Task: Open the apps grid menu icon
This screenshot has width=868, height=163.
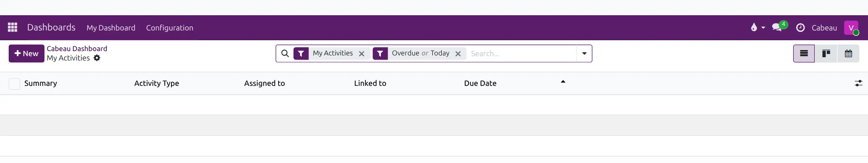Action: pos(13,28)
